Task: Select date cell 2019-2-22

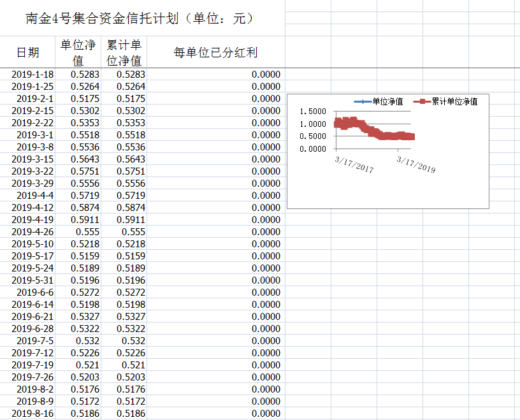Action: tap(27, 123)
